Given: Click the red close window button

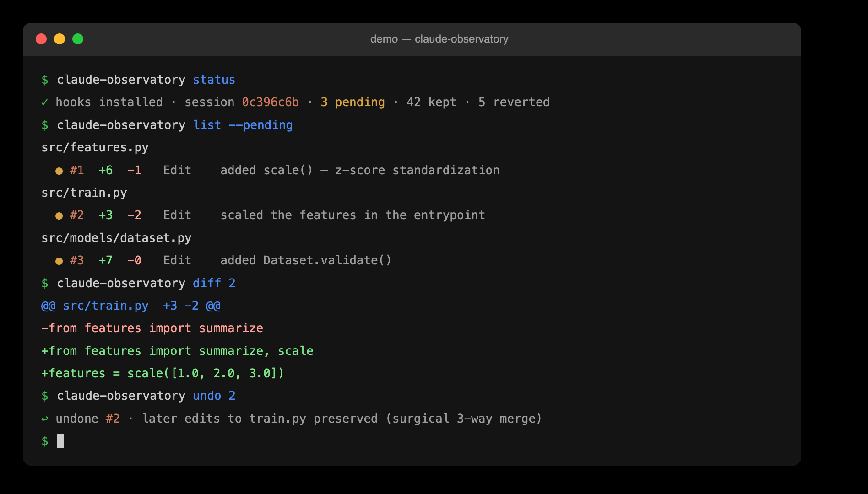Looking at the screenshot, I should 41,39.
